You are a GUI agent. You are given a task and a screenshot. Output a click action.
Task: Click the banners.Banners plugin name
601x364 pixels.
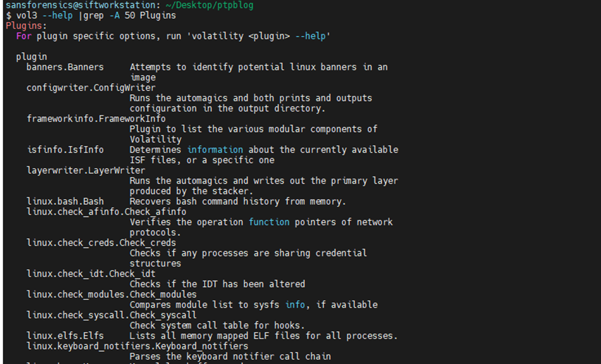click(65, 67)
